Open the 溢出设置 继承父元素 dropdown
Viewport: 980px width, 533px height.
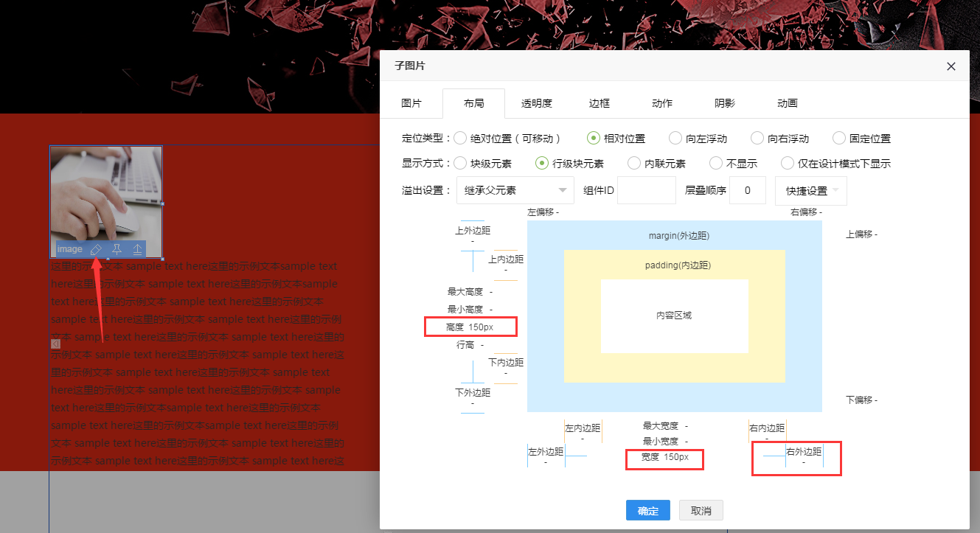(x=515, y=190)
